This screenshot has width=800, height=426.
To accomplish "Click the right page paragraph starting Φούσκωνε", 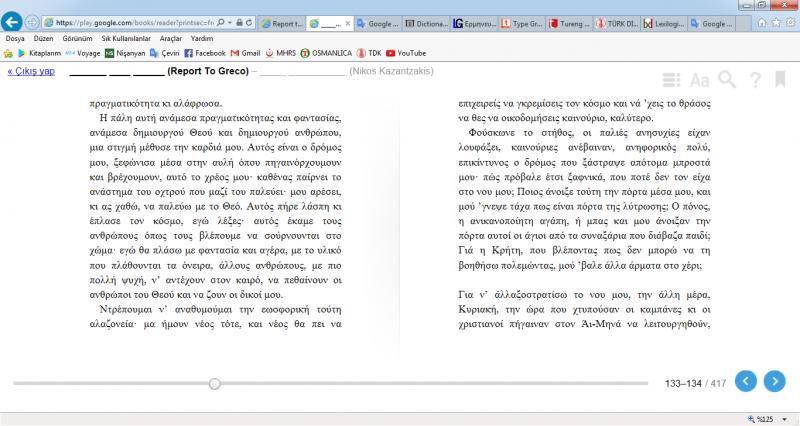I will click(584, 199).
